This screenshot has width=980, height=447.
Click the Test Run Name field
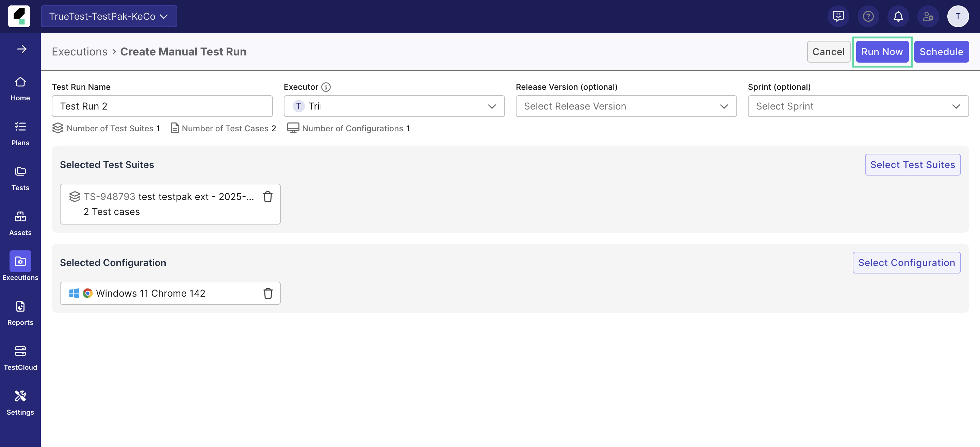point(162,106)
